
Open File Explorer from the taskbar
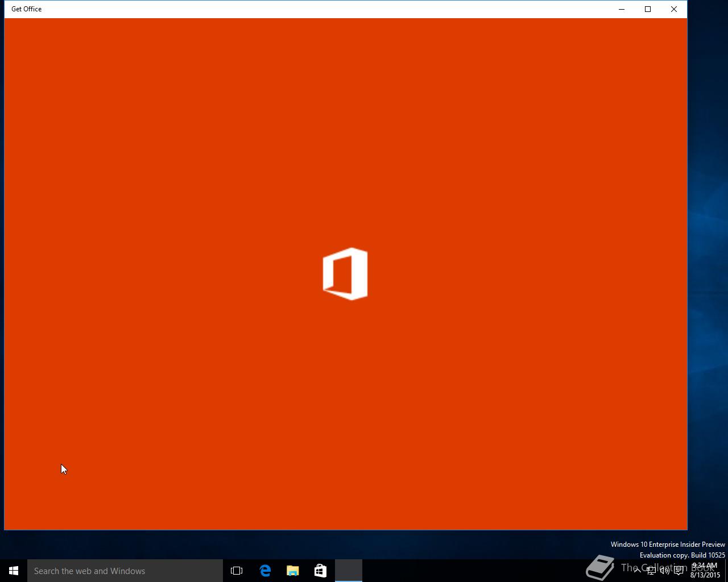click(293, 571)
